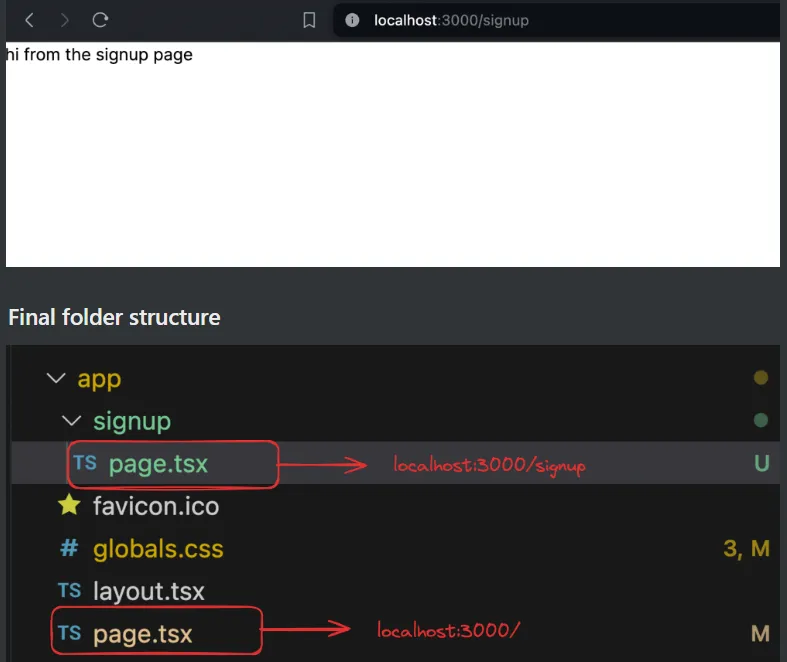Open the layout.tsx file name
The image size is (787, 662).
pos(148,591)
